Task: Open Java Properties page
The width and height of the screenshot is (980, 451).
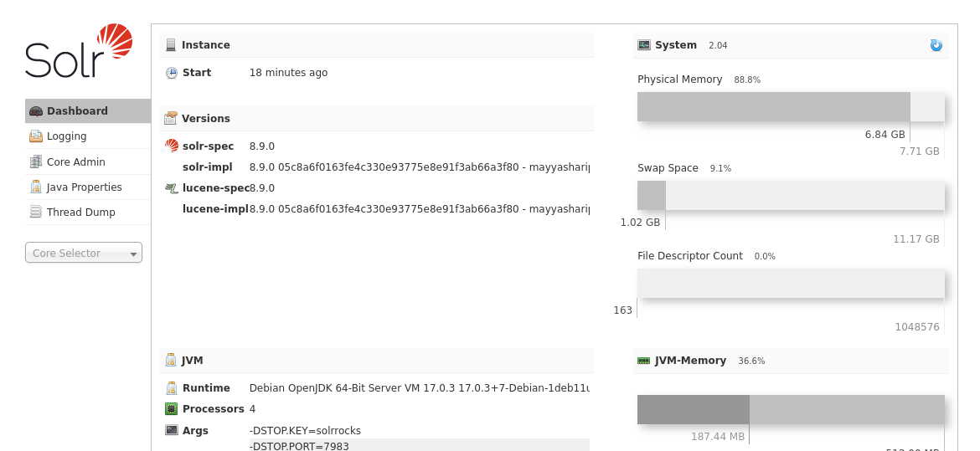Action: click(85, 187)
